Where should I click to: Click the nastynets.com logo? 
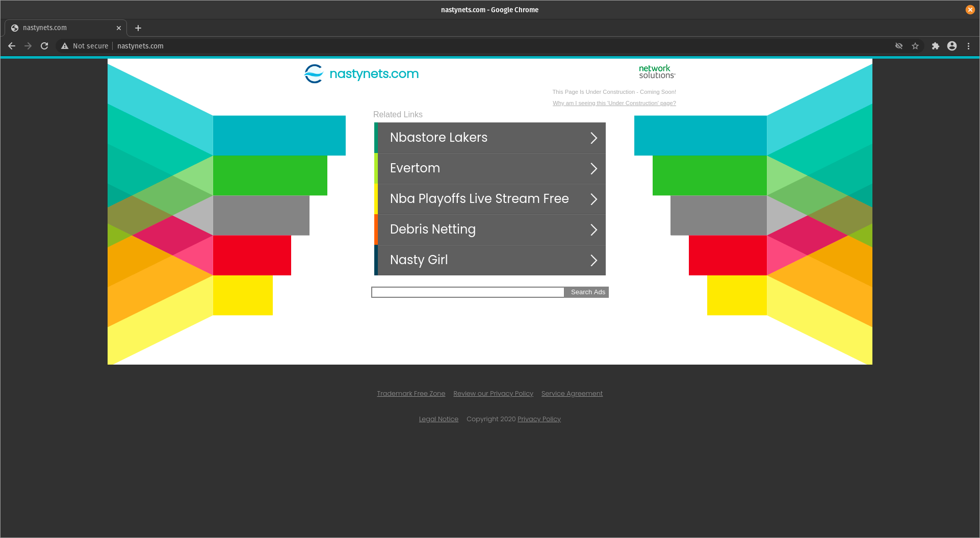click(x=362, y=74)
